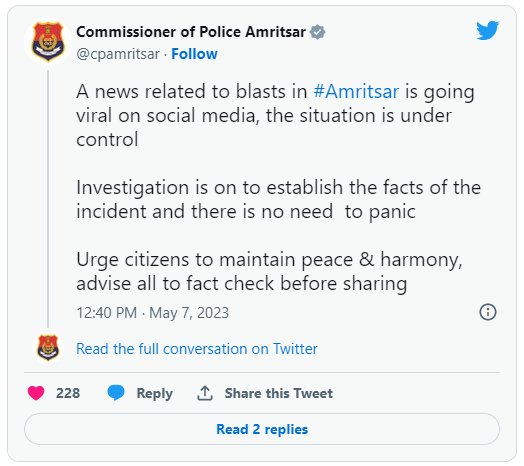Click the verified badge beside account name
Viewport: 524px width, 466px height.
pyautogui.click(x=317, y=32)
